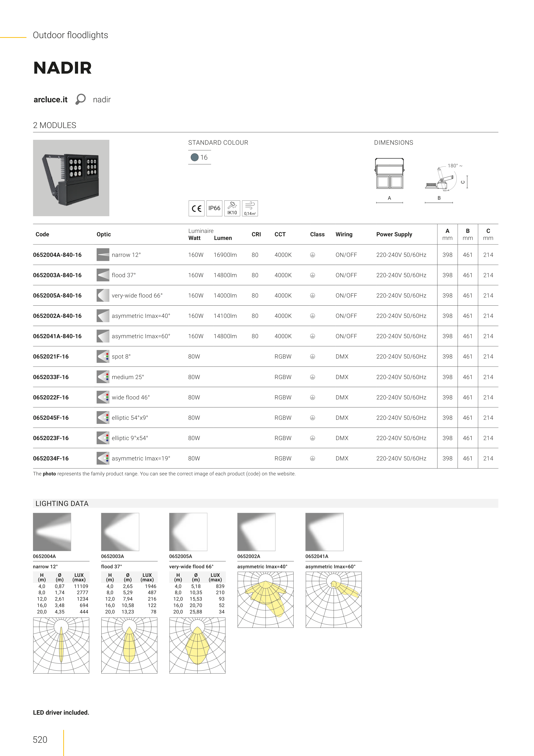Click the IP66 rating icon
This screenshot has width=534, height=756.
[214, 208]
